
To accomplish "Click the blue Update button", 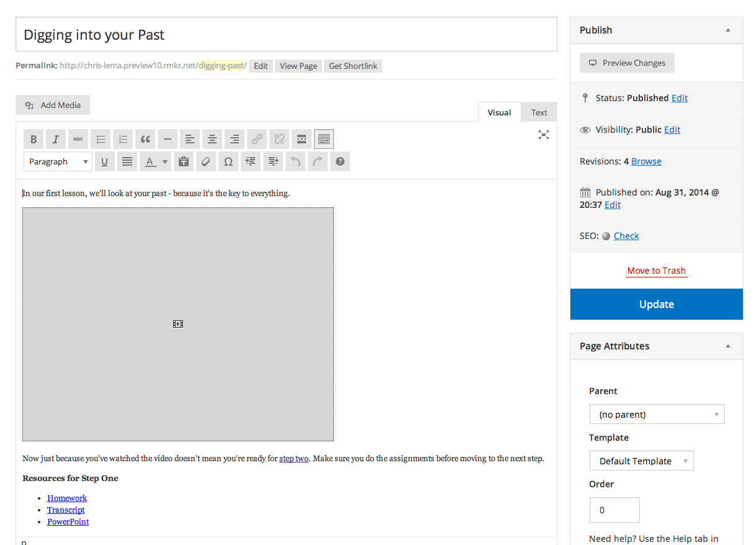I will pos(656,304).
